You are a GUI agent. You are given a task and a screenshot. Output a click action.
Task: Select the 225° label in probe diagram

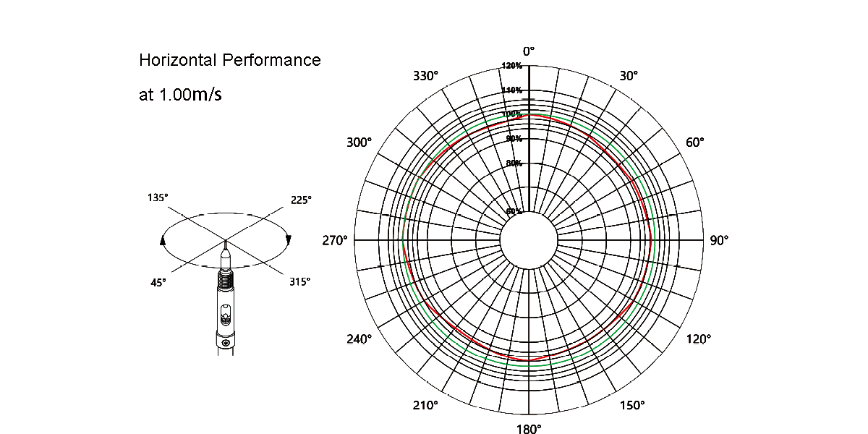coord(301,200)
